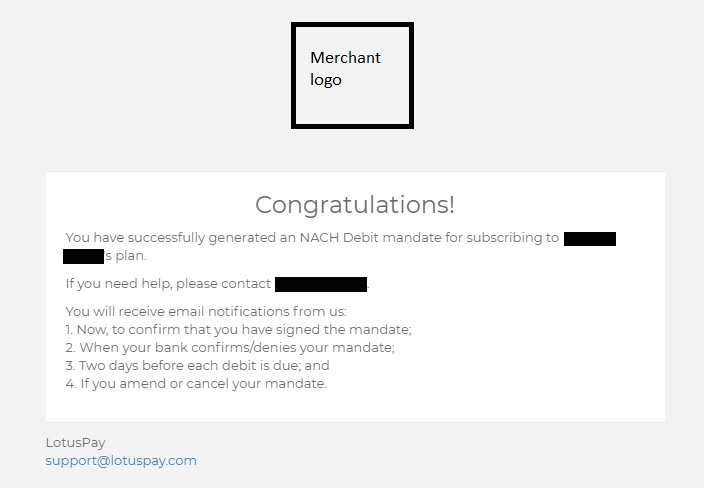The width and height of the screenshot is (704, 488).
Task: Click list item 1 about signing the mandate
Action: point(238,329)
